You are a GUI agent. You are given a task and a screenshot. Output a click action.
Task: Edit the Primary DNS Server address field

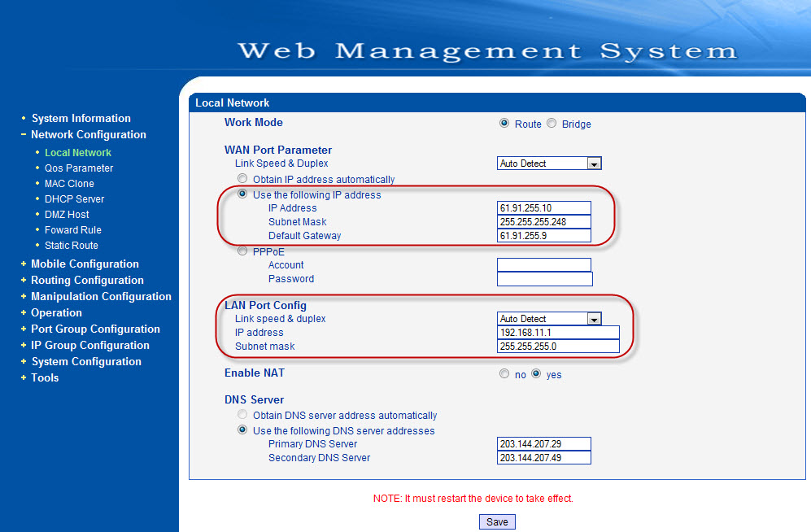[543, 443]
